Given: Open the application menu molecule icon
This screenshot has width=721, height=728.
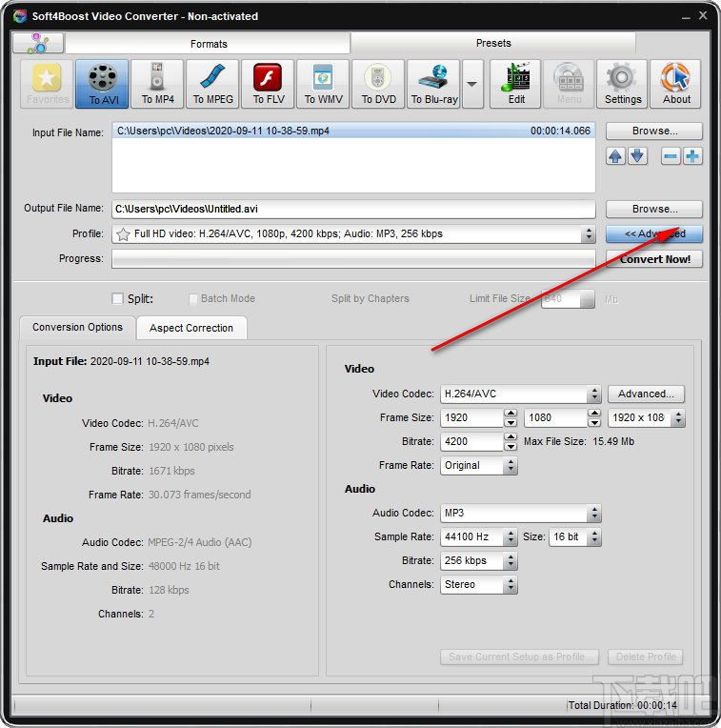Looking at the screenshot, I should pyautogui.click(x=38, y=43).
